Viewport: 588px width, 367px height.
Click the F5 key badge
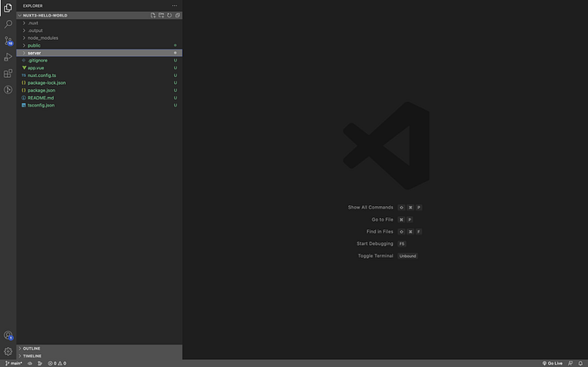(x=402, y=244)
